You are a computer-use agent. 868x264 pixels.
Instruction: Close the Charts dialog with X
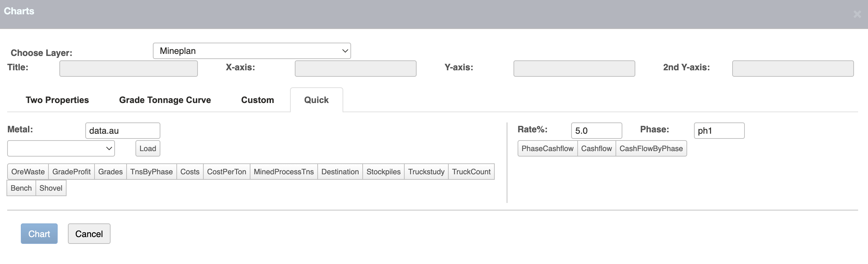[857, 14]
